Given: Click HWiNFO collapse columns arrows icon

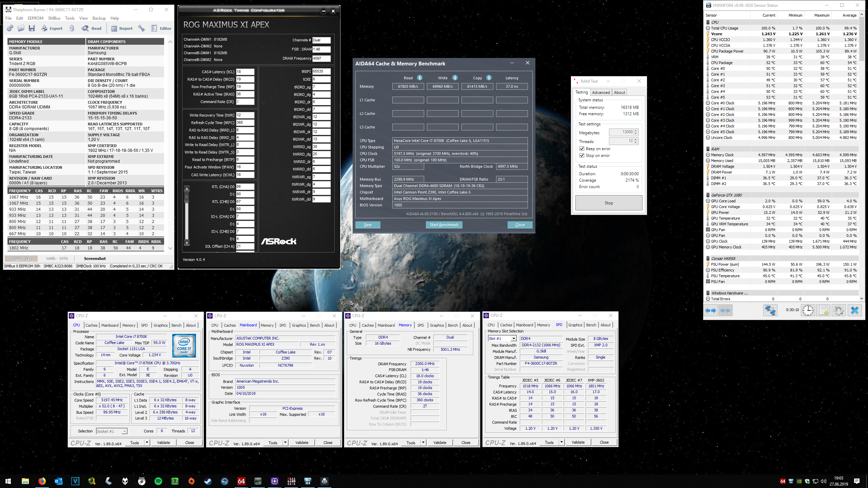Looking at the screenshot, I should pos(725,310).
